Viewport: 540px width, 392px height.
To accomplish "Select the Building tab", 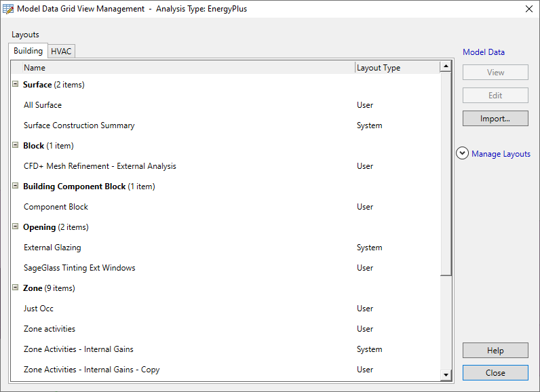I will [x=28, y=51].
